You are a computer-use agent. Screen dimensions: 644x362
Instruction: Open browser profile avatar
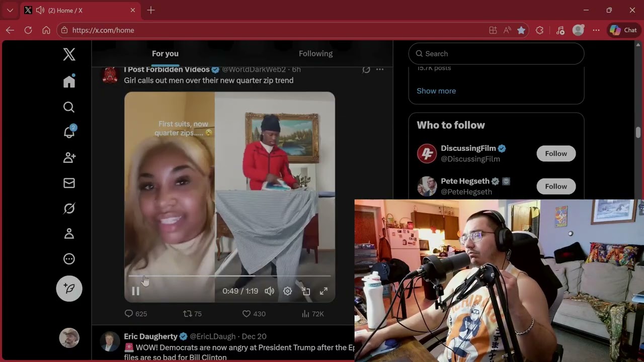click(x=579, y=30)
